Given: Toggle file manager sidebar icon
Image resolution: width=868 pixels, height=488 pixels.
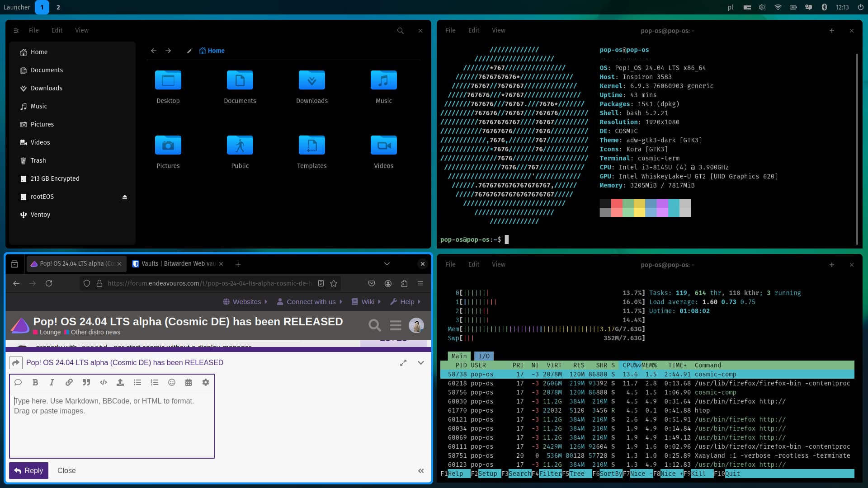Looking at the screenshot, I should coord(16,31).
